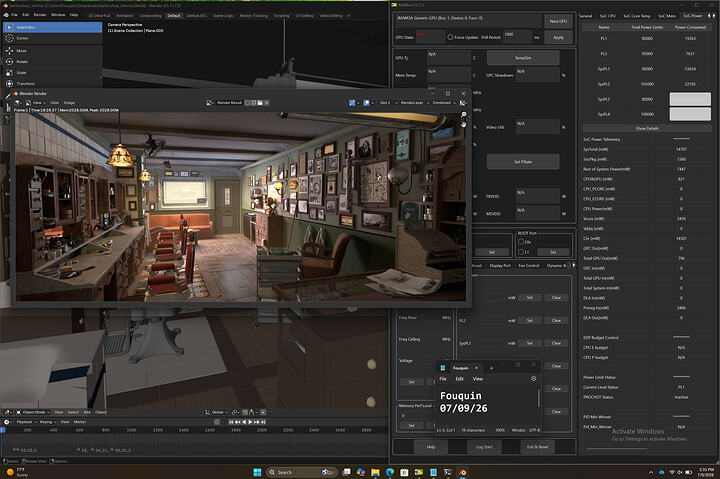Jump to the start frame in Blender timeline
The width and height of the screenshot is (720, 479).
pos(232,422)
